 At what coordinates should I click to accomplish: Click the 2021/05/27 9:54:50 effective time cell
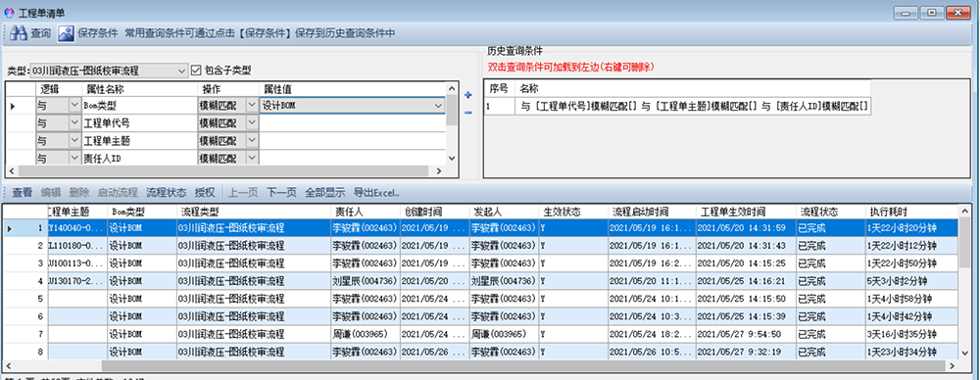tap(746, 334)
